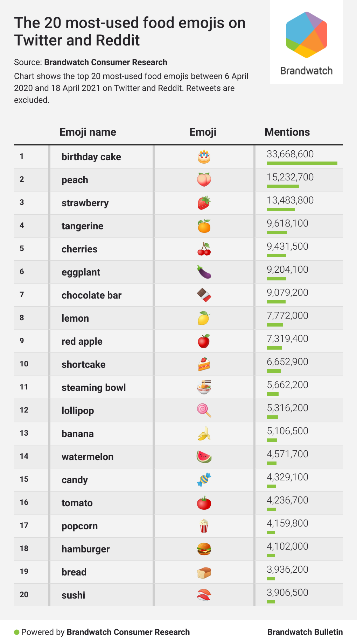Click the hamburger emoji
The width and height of the screenshot is (357, 644).
[204, 549]
